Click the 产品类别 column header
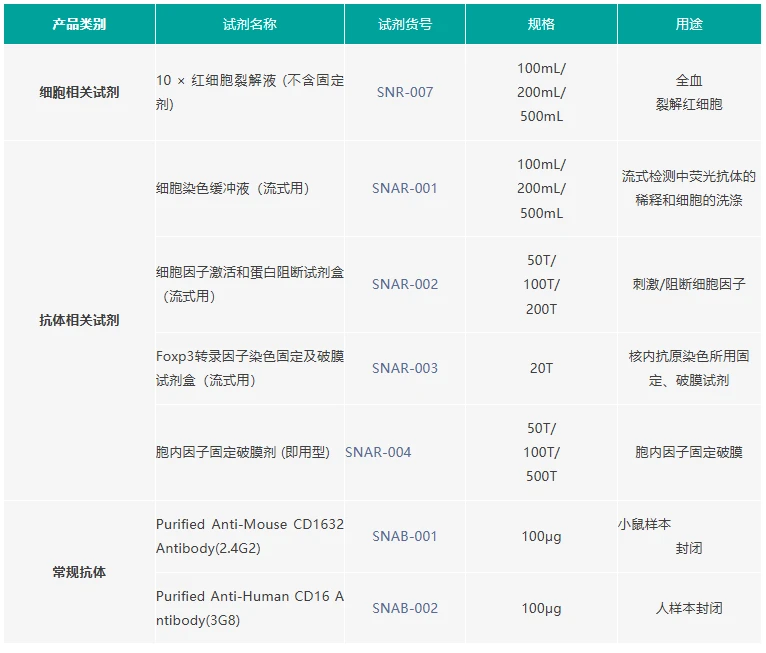Image resolution: width=766 pixels, height=653 pixels. [x=79, y=24]
